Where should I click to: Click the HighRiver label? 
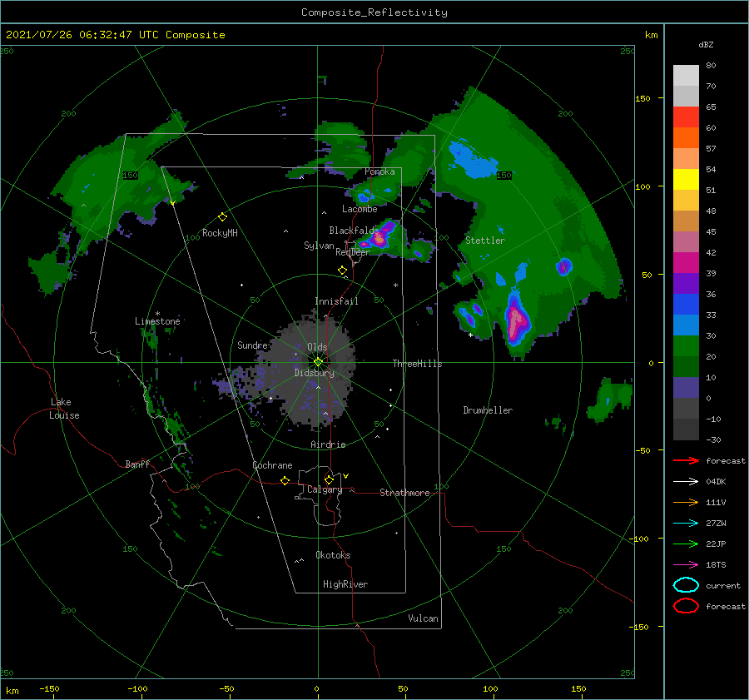(345, 584)
